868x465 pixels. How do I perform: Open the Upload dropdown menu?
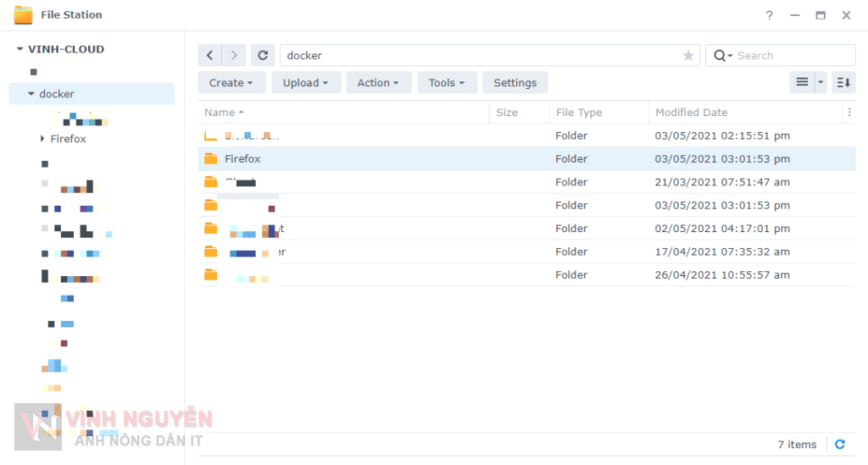point(306,82)
